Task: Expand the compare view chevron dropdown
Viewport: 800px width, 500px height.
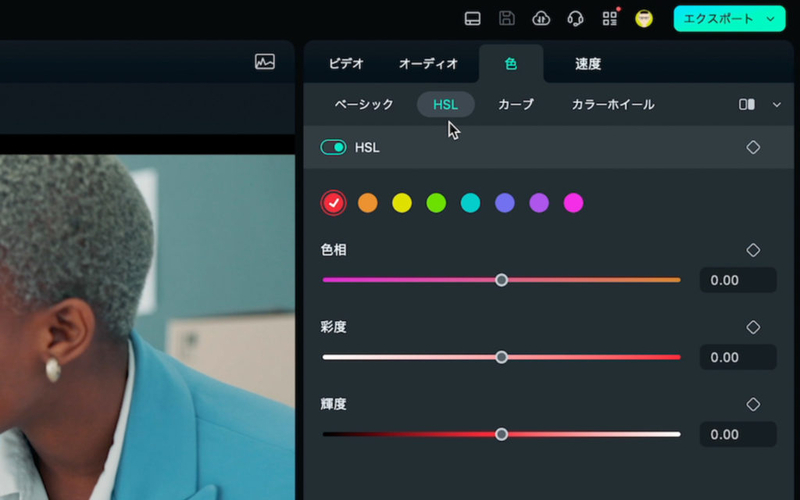Action: coord(777,105)
